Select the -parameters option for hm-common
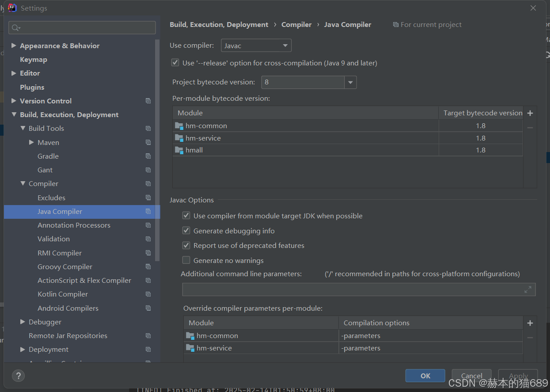Screen dimensions: 550x392 tap(431, 336)
